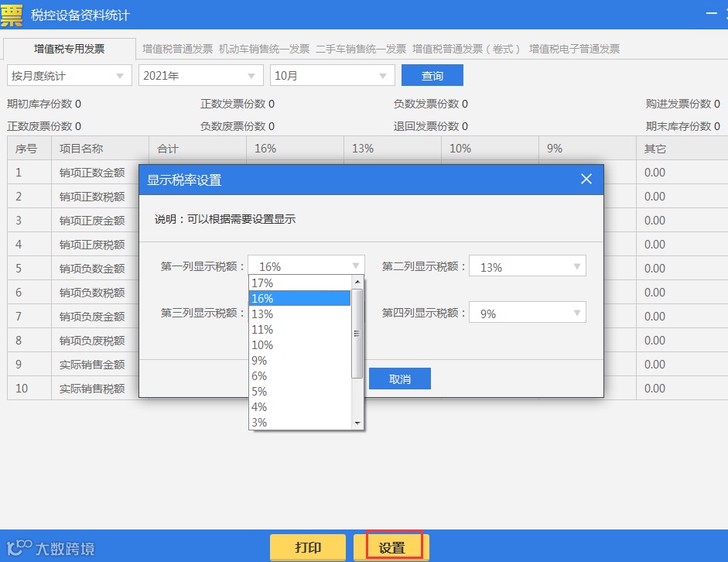
Task: Choose 6% from the list
Action: tap(300, 375)
